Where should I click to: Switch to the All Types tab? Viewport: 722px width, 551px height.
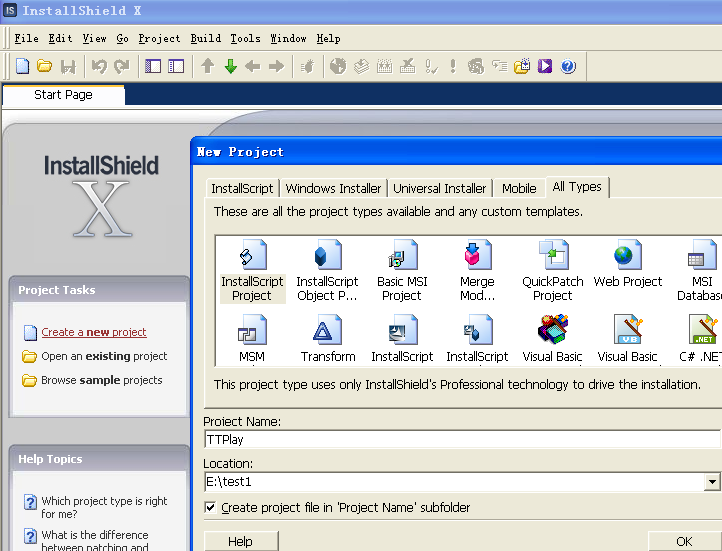coord(577,187)
